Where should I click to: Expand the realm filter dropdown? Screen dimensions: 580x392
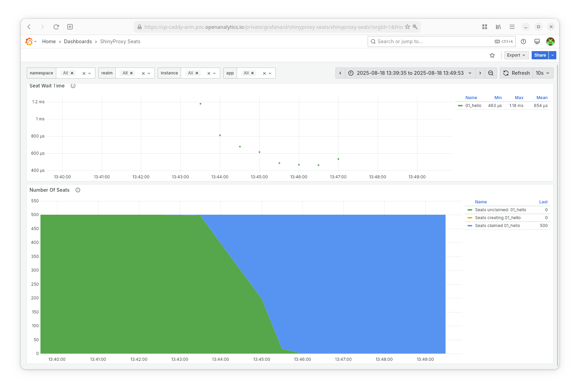click(149, 73)
